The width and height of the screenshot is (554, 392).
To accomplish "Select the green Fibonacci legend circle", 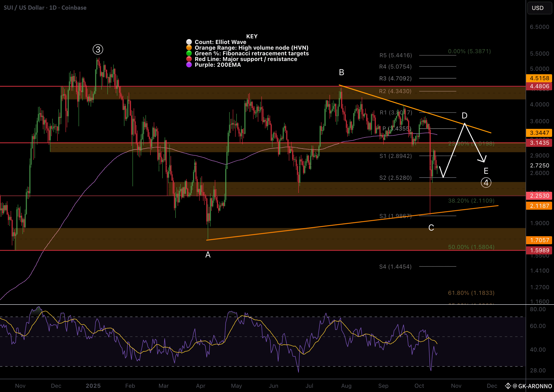I will (189, 53).
